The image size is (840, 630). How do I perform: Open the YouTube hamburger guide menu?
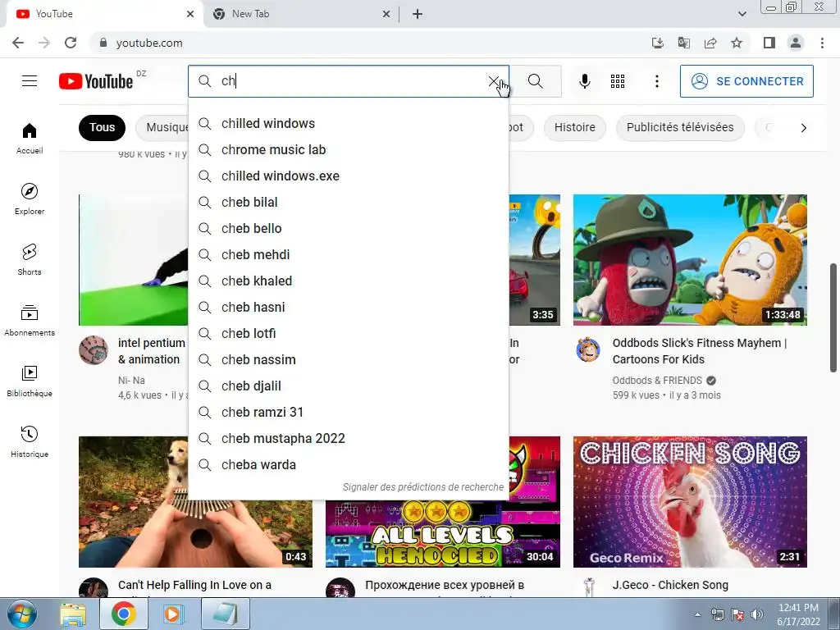pos(30,81)
